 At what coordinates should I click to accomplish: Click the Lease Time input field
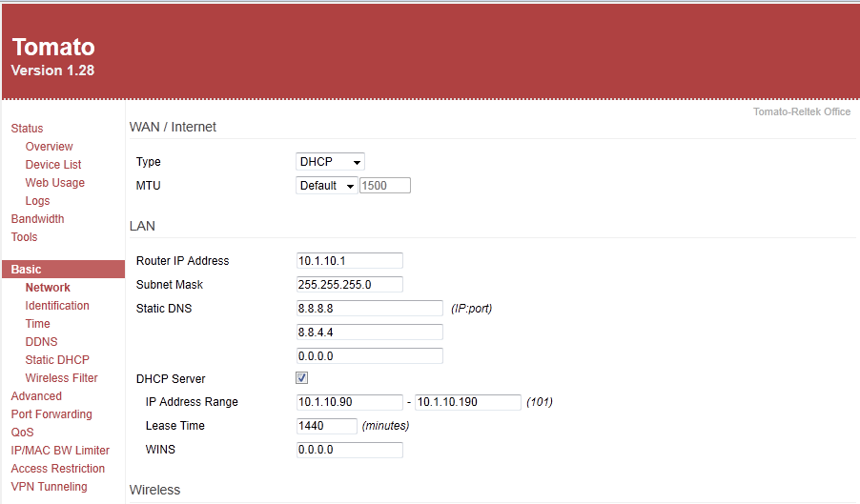(x=326, y=426)
